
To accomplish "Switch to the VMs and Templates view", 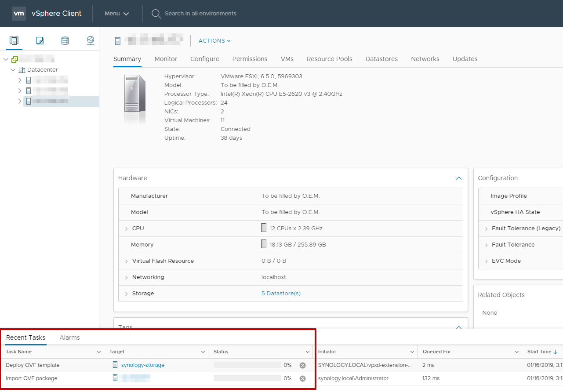I will pyautogui.click(x=40, y=40).
